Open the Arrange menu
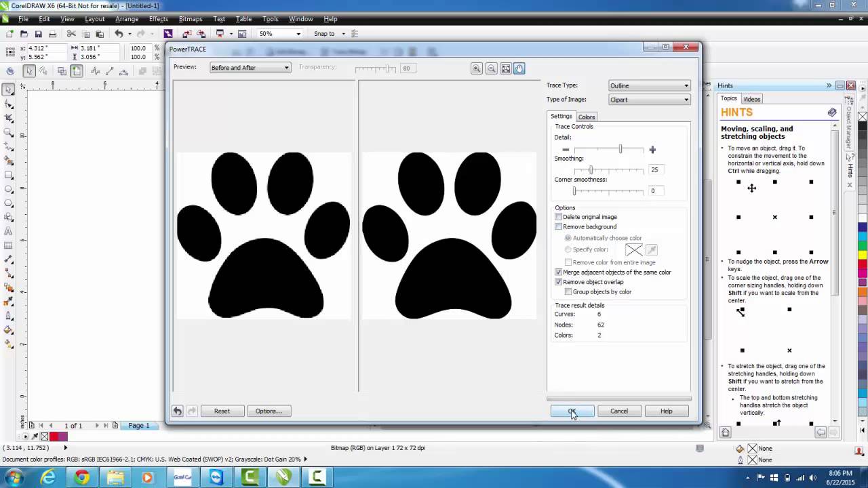 point(127,19)
